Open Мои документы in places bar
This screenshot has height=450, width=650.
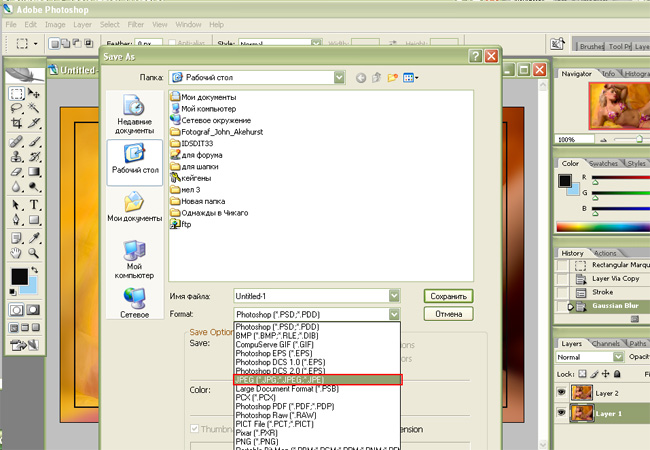pyautogui.click(x=134, y=206)
